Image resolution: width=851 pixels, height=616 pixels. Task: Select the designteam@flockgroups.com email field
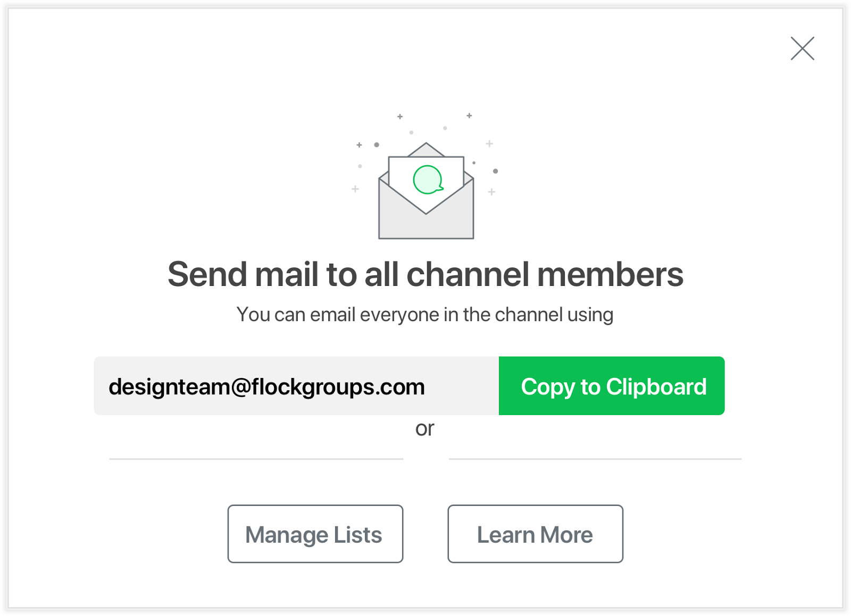(x=296, y=386)
